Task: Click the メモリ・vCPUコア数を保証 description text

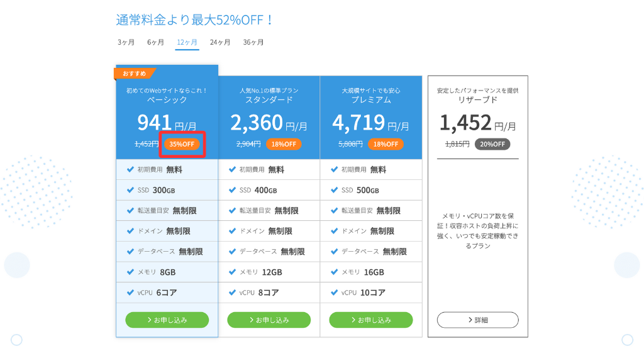Action: pos(478,230)
